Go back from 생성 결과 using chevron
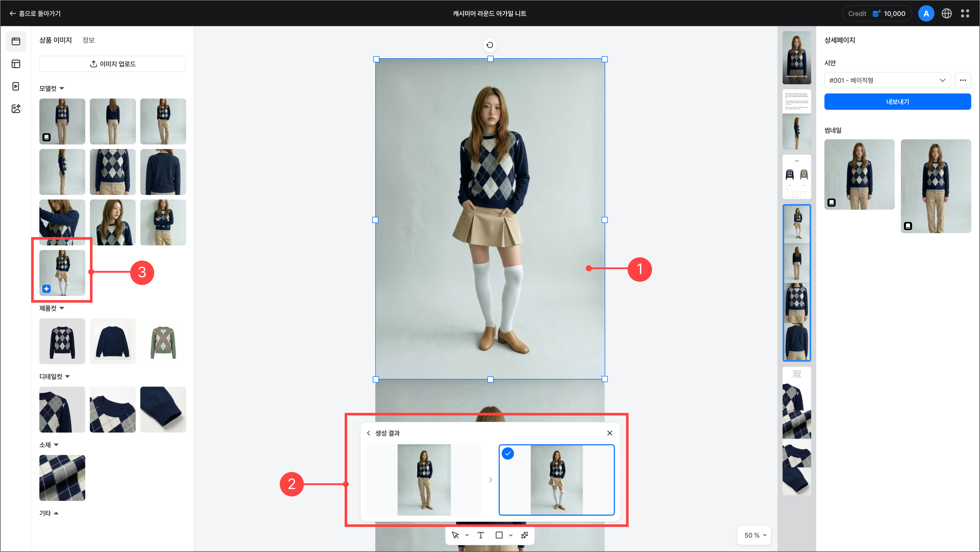Image resolution: width=980 pixels, height=552 pixels. click(x=368, y=433)
